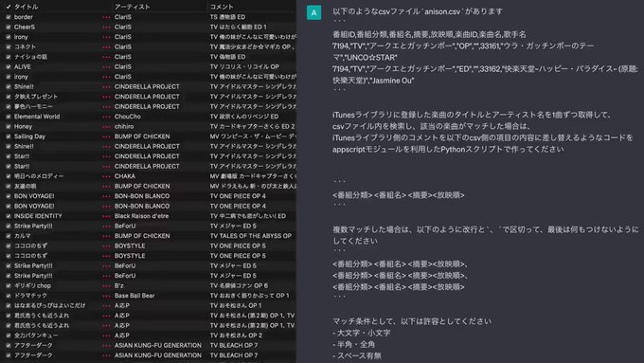The height and width of the screenshot is (363, 644).
Task: Click the artist cell Base Ball Bear
Action: point(134,296)
